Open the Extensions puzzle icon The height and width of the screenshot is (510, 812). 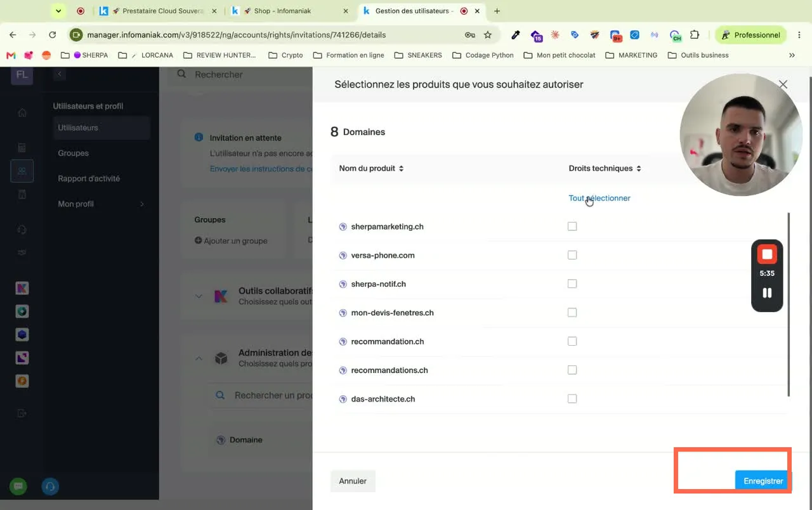click(695, 35)
